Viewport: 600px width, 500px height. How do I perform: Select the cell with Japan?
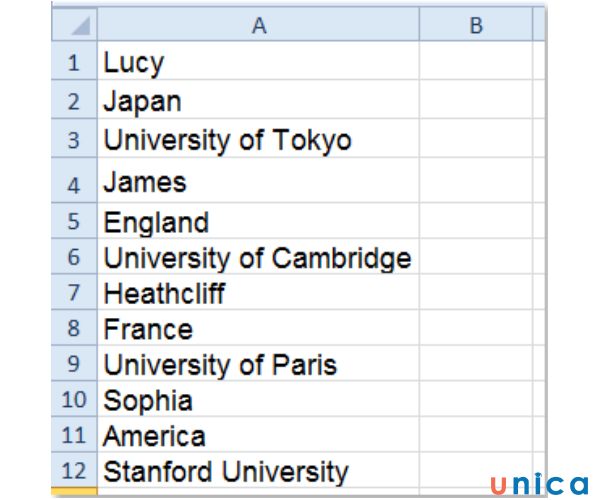[258, 101]
